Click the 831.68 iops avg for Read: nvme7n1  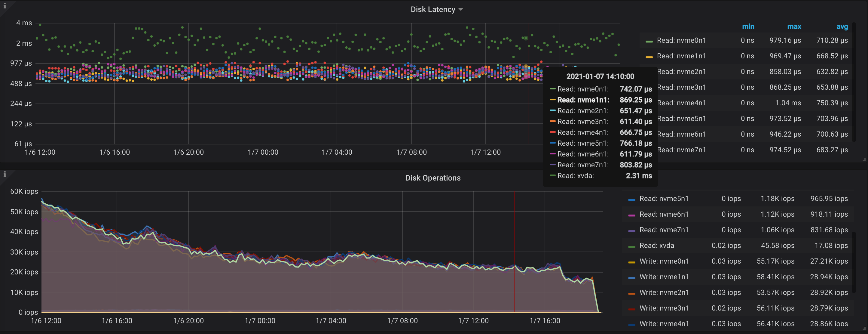click(829, 230)
